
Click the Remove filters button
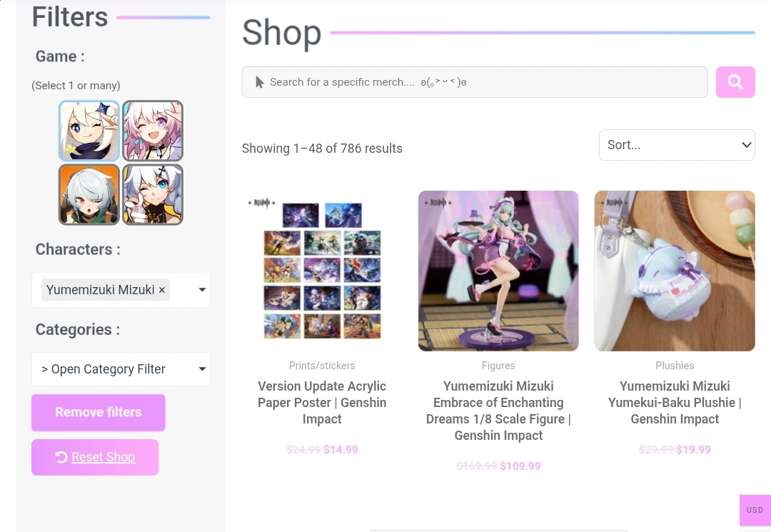[99, 413]
